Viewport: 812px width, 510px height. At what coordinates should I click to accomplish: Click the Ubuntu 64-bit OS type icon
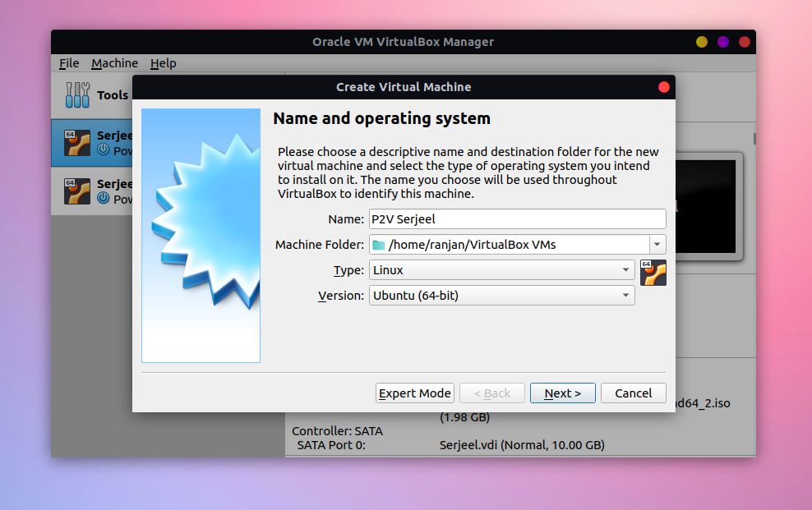(653, 273)
